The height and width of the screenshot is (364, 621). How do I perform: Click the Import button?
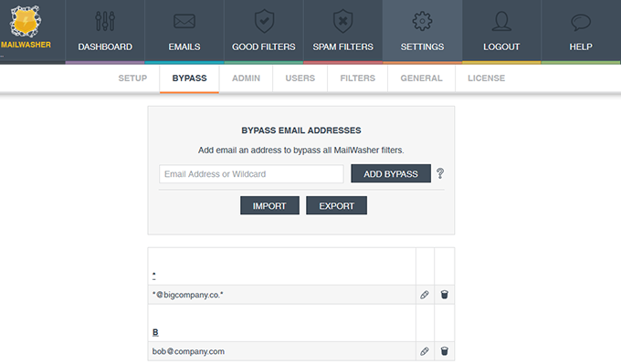pyautogui.click(x=269, y=206)
